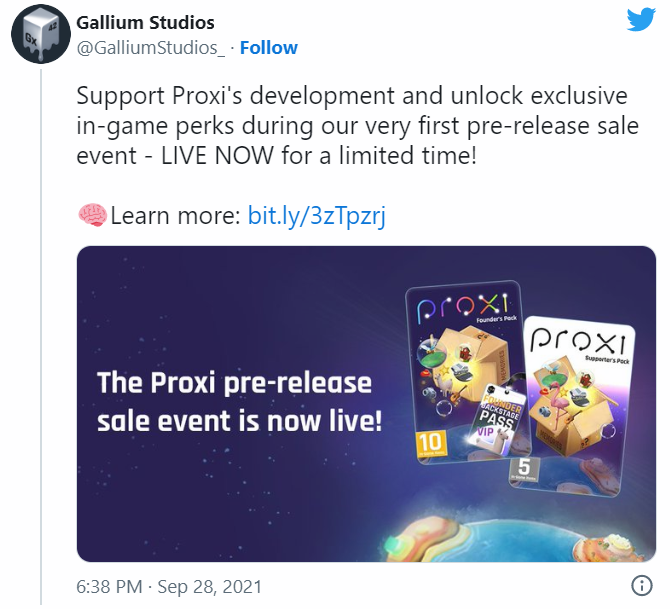Viewport: 670px width, 609px height.
Task: Click the Twitter bird logo
Action: pyautogui.click(x=642, y=22)
